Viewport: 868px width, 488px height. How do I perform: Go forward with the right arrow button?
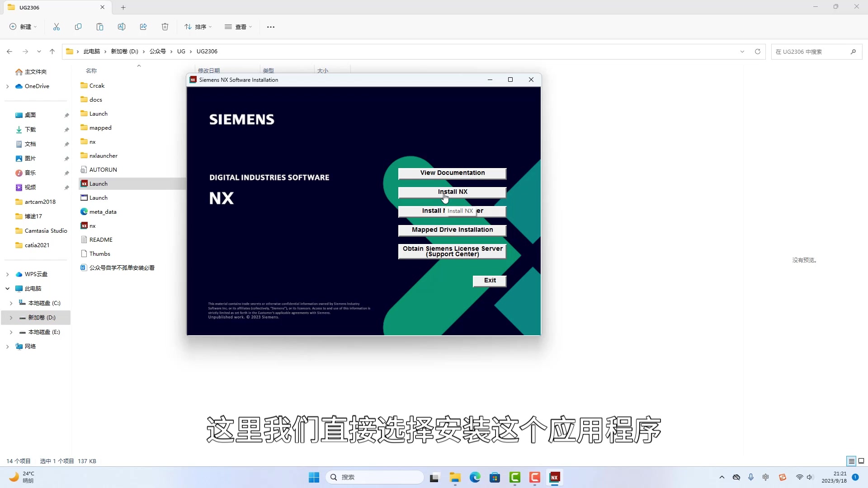click(x=25, y=52)
